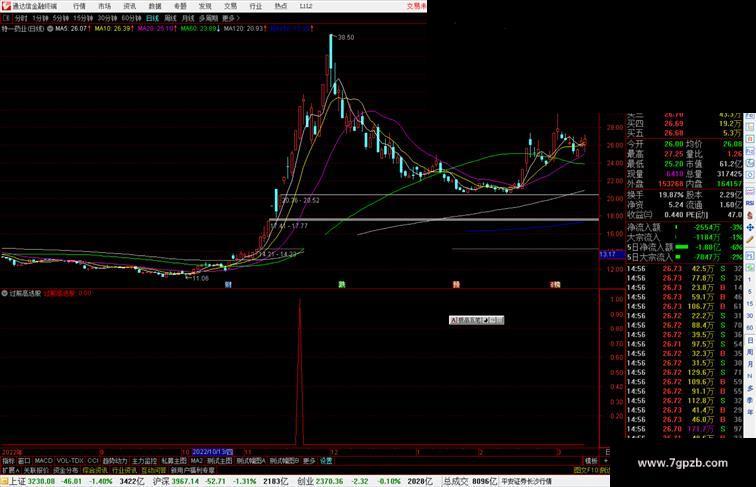Expand 更多 indicators list
The height and width of the screenshot is (487, 756).
pyautogui.click(x=309, y=461)
